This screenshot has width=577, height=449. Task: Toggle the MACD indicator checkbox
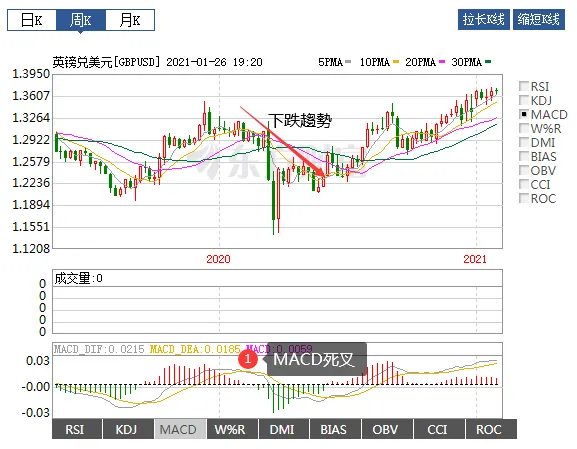coord(524,114)
